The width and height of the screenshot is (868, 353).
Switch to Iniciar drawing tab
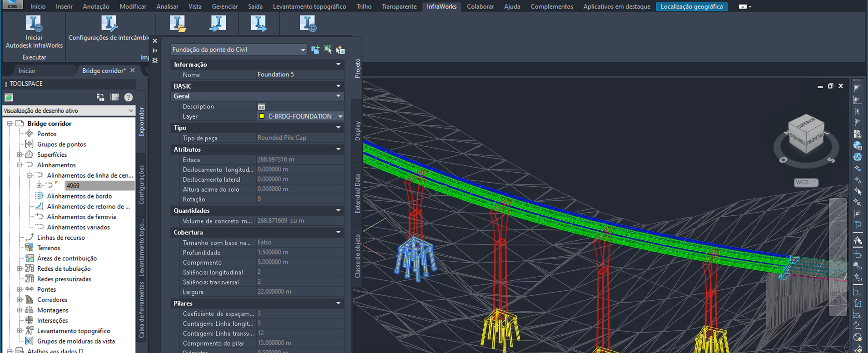click(x=27, y=70)
